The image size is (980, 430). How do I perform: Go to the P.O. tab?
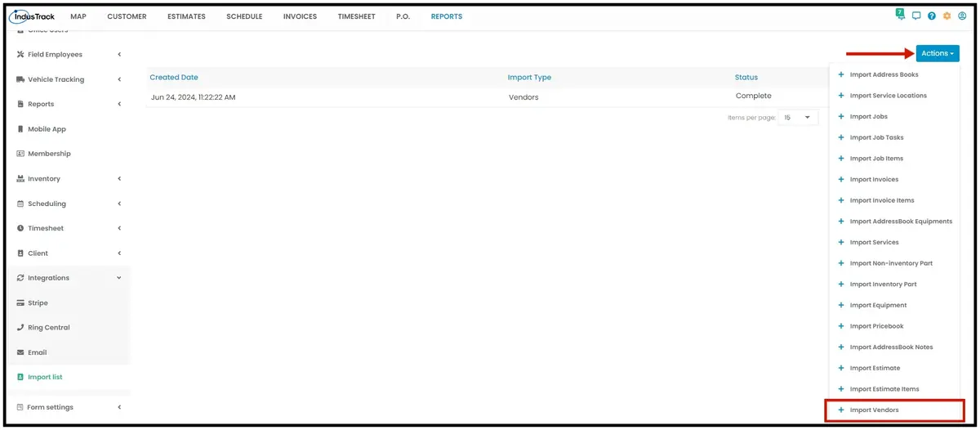[x=403, y=16]
